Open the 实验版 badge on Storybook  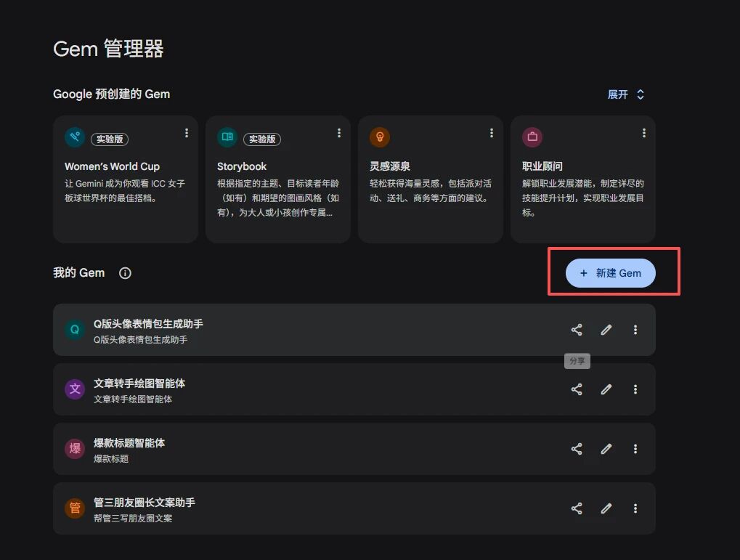pos(262,138)
